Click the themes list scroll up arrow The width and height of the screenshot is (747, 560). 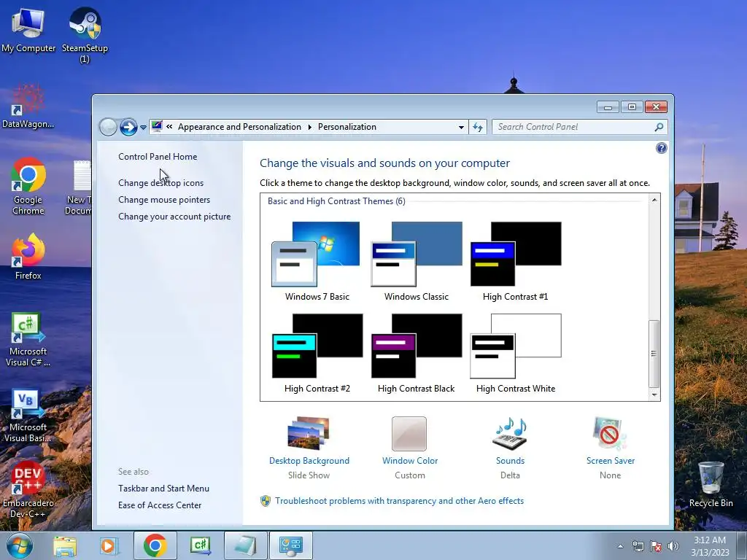654,200
